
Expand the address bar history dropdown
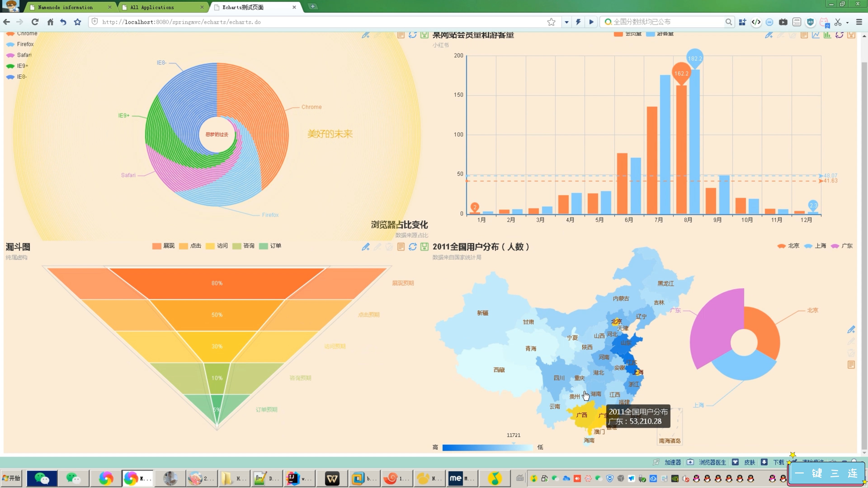tap(566, 22)
